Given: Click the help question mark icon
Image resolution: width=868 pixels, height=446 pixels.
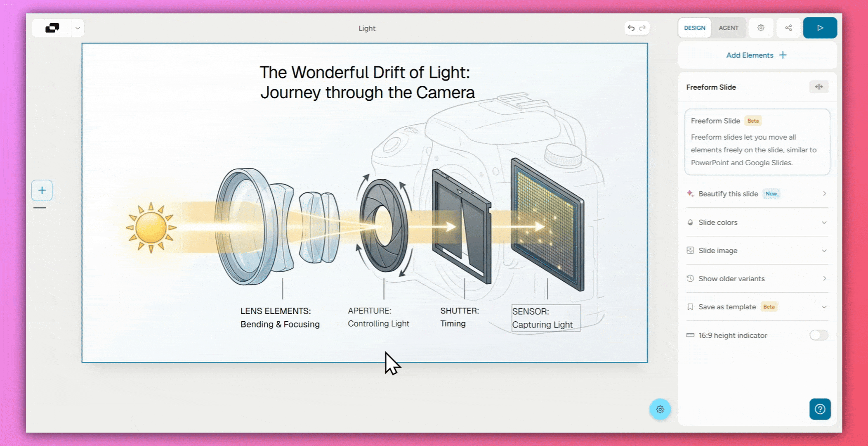Looking at the screenshot, I should [820, 409].
